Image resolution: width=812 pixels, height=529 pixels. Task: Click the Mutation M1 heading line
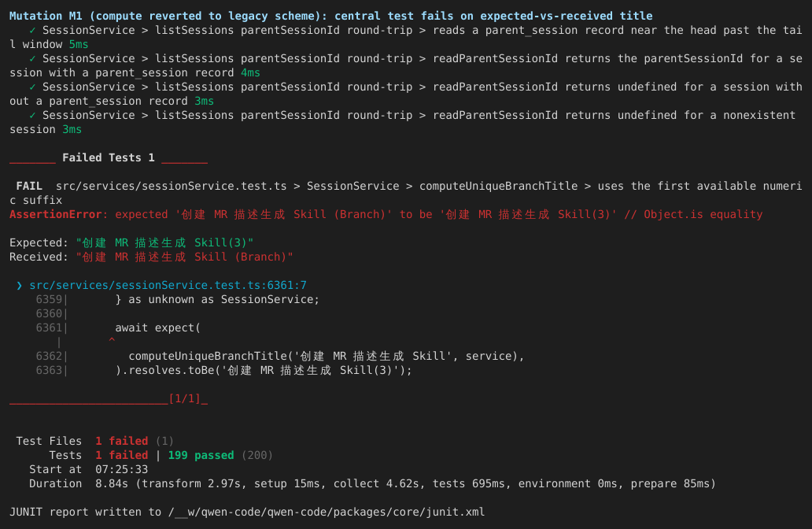331,16
